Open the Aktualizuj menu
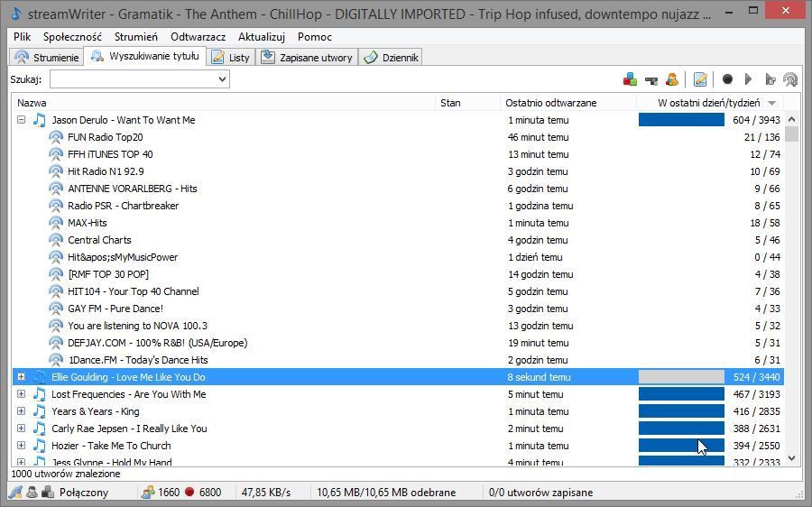Screen dimensions: 812x507 click(262, 37)
